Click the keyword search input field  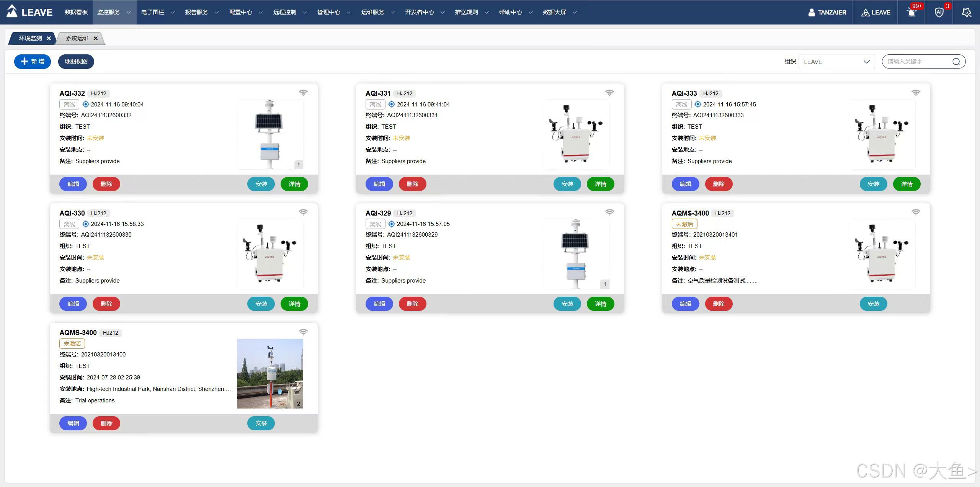tap(917, 62)
